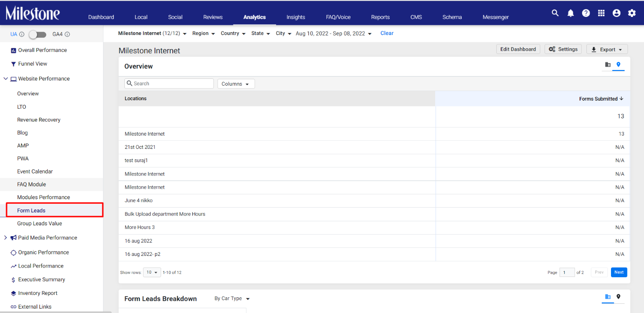Screen dimensions: 644x313
Task: Go to the Reviews tab
Action: (x=213, y=17)
